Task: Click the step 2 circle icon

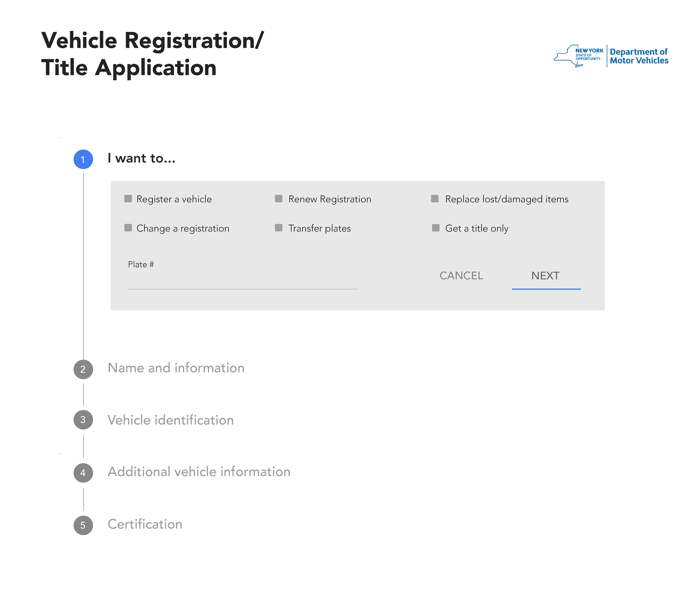Action: (x=83, y=369)
